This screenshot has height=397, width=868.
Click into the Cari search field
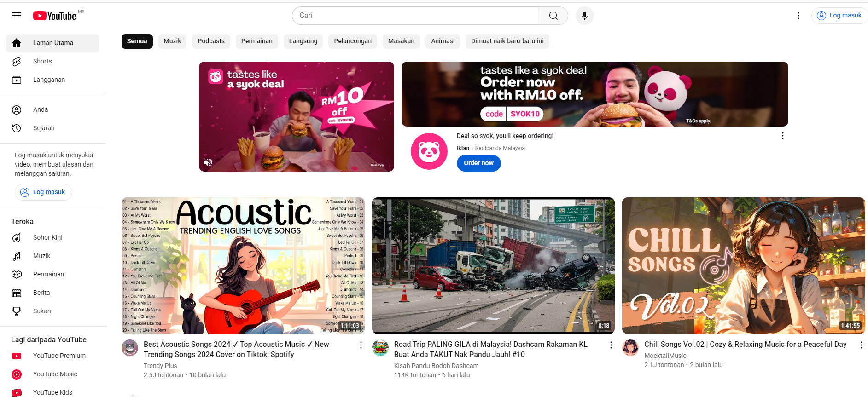click(x=415, y=16)
